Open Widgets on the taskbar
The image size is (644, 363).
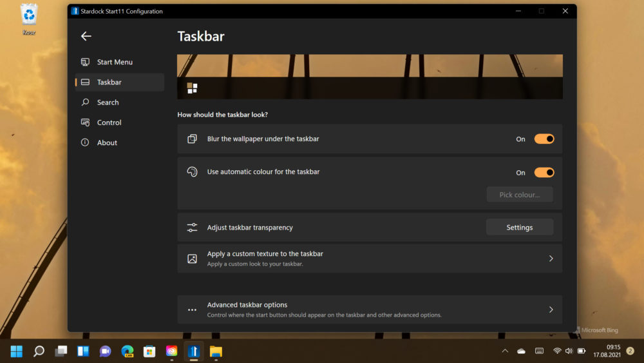[x=83, y=351]
